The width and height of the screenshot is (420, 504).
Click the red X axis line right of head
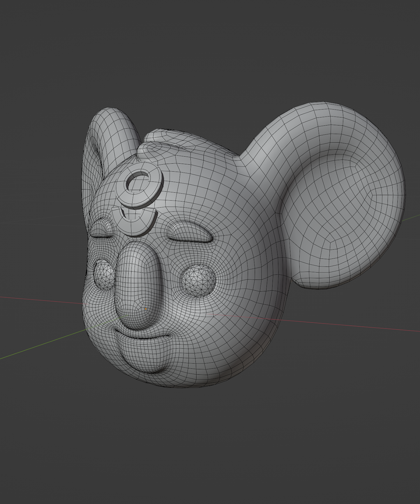[x=350, y=325]
